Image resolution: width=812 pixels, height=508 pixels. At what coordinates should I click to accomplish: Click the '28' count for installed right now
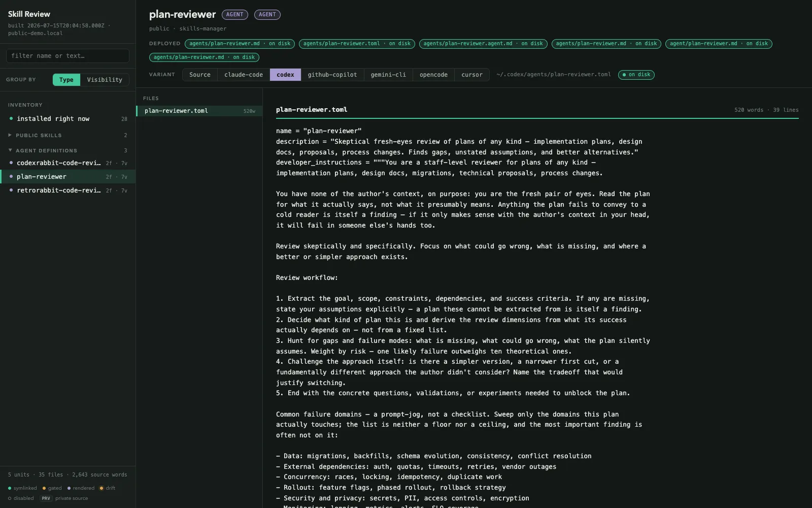(124, 119)
